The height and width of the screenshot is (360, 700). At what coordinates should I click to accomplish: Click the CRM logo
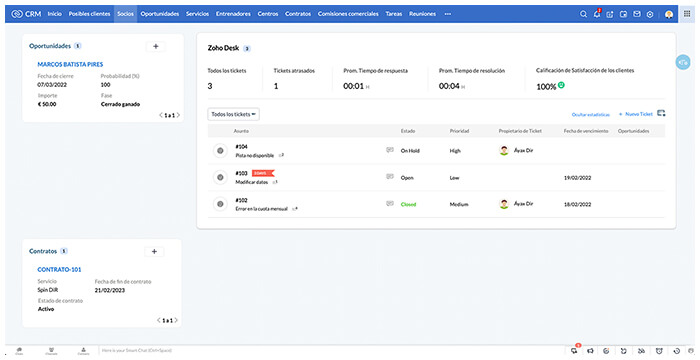pos(26,14)
